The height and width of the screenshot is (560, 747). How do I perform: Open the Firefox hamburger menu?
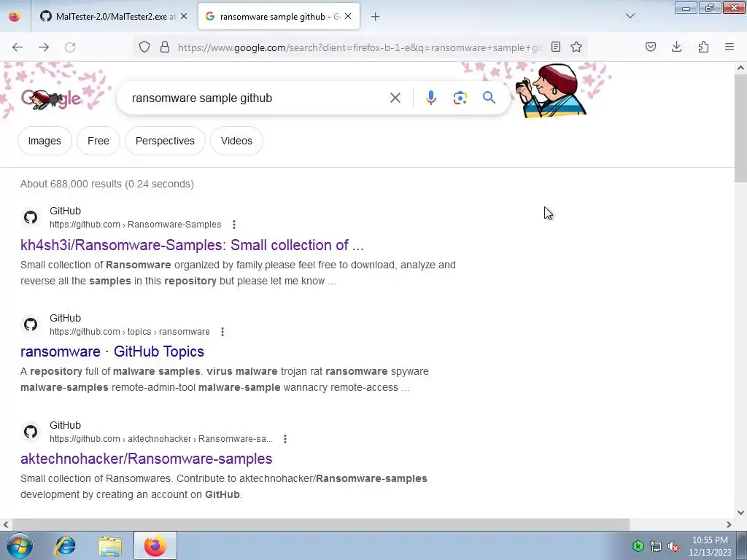click(x=729, y=47)
